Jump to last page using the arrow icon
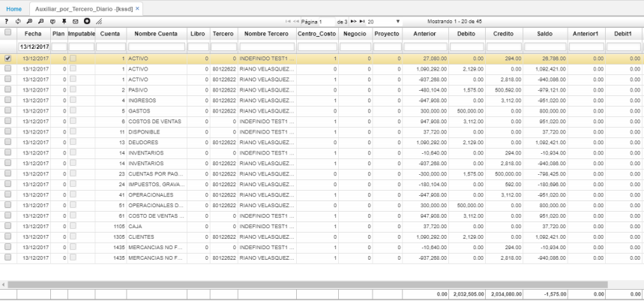The width and height of the screenshot is (644, 301). (363, 22)
